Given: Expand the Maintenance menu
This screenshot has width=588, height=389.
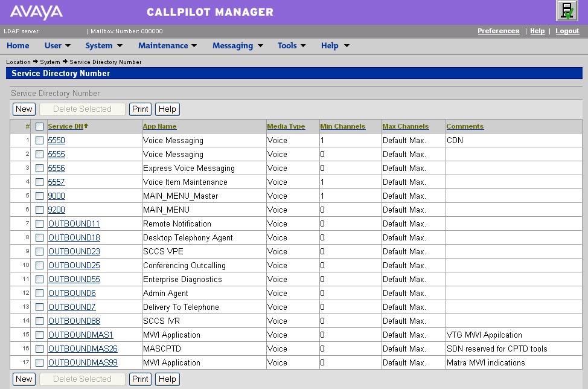Looking at the screenshot, I should pos(168,46).
